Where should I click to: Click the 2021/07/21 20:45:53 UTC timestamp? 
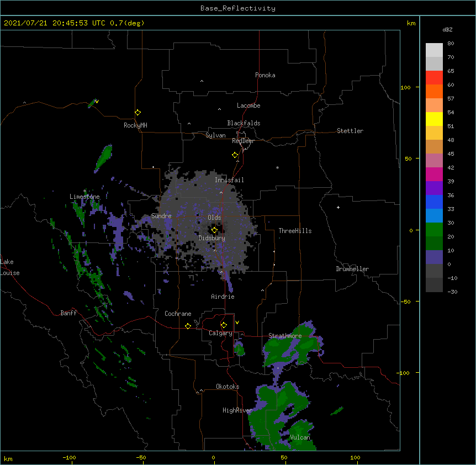(55, 23)
